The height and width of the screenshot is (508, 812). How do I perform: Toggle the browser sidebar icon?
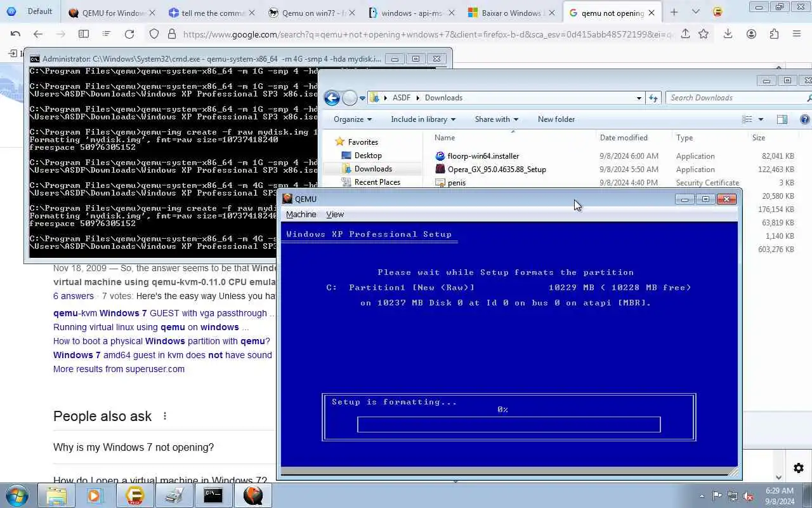(x=83, y=34)
